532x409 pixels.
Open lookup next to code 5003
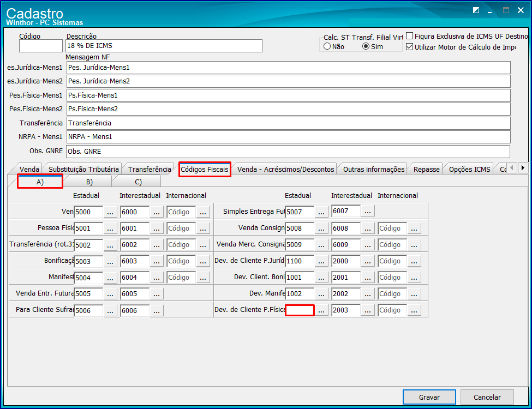coord(110,261)
